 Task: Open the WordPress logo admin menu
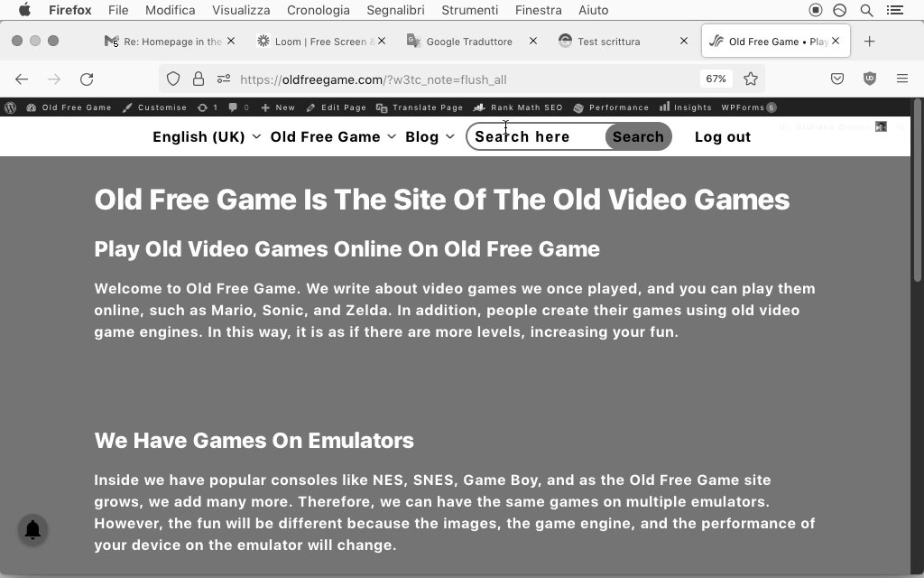point(10,107)
